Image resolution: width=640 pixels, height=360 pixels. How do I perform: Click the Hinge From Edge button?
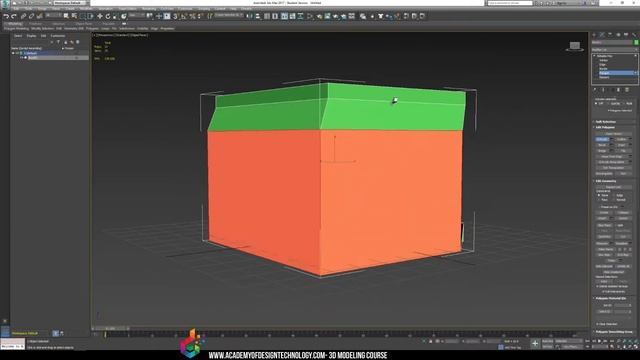[611, 156]
